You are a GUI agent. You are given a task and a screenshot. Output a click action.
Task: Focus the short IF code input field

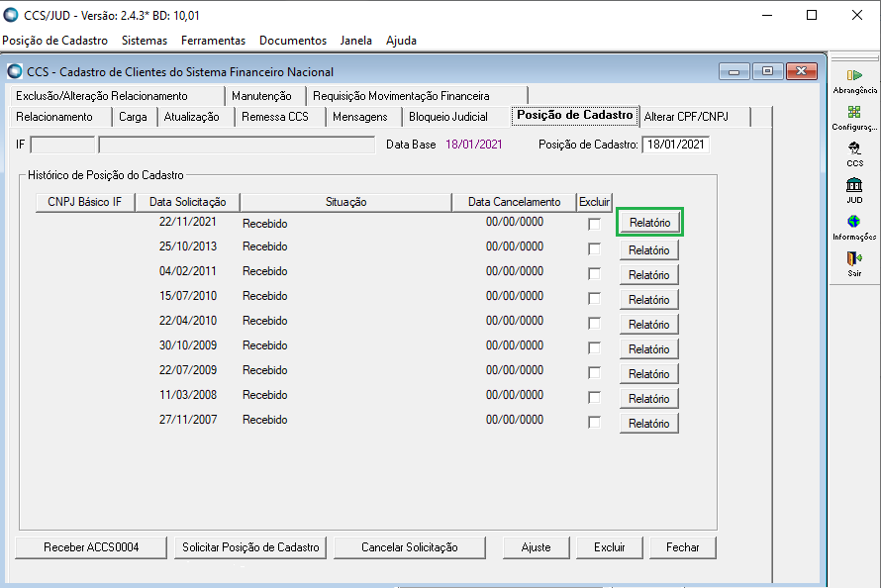[62, 145]
